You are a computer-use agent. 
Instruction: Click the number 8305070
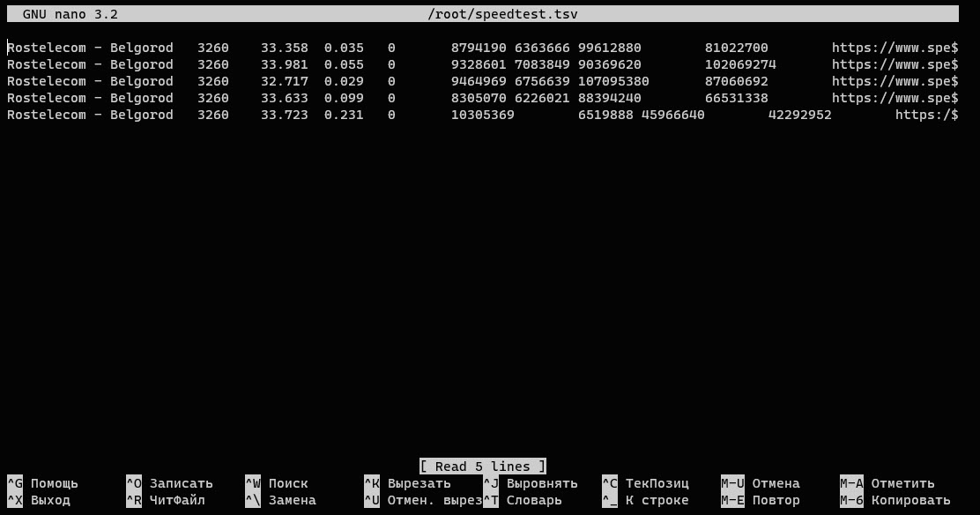coord(479,98)
